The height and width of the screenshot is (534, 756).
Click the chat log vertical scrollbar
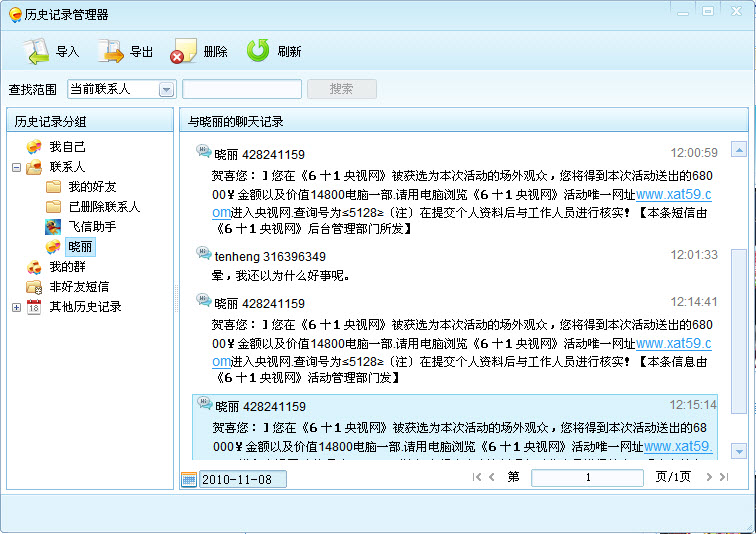pyautogui.click(x=739, y=330)
